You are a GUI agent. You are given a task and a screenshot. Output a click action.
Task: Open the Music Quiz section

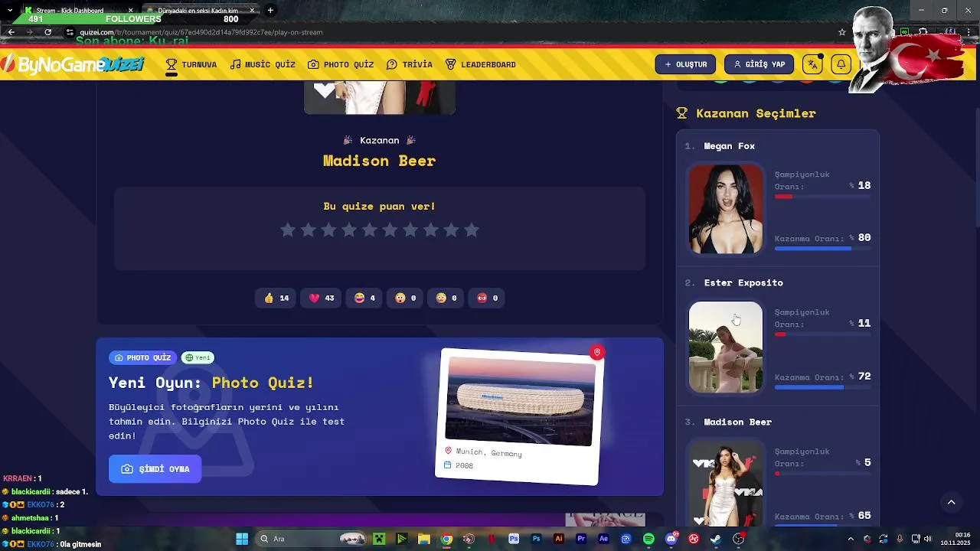pyautogui.click(x=263, y=64)
